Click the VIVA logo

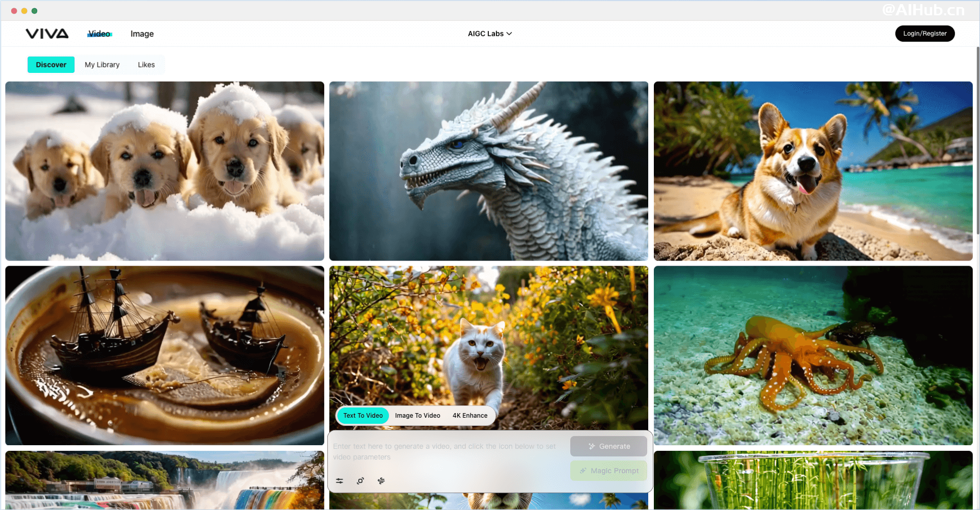pyautogui.click(x=47, y=34)
